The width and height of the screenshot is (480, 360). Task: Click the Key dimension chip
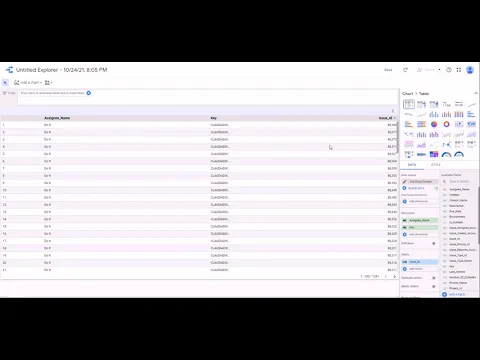(x=420, y=227)
